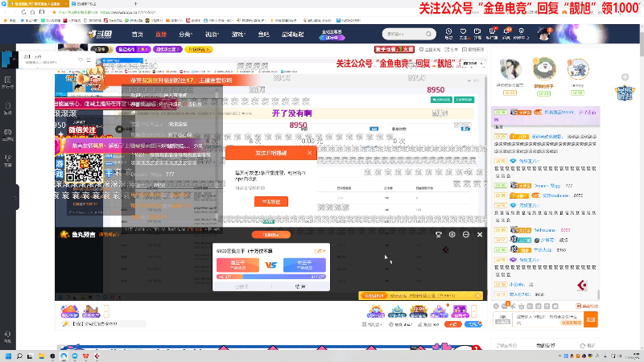
Task: Click the prediction ratio progress bar
Action: 271,277
